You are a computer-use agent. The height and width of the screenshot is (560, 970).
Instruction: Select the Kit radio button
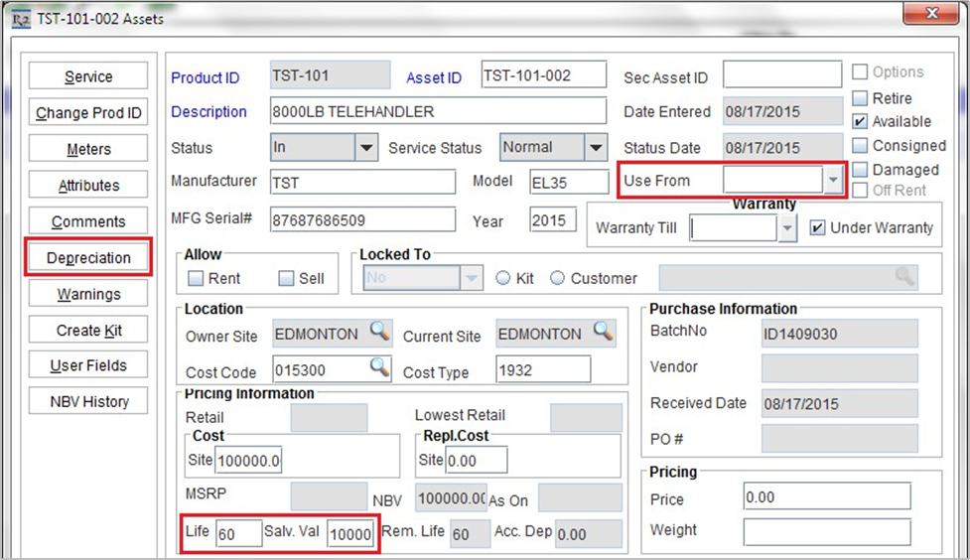[x=502, y=279]
